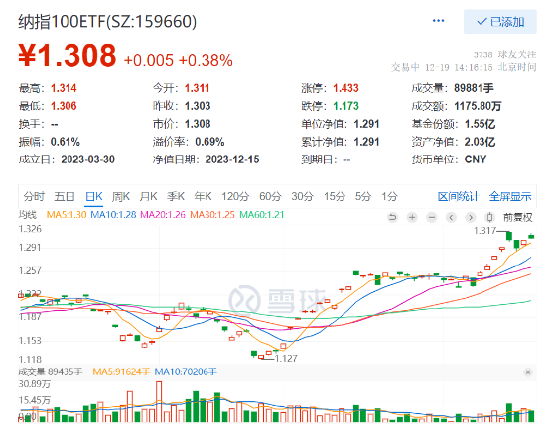
Task: Click the current price ¥1.308
Action: (x=67, y=55)
